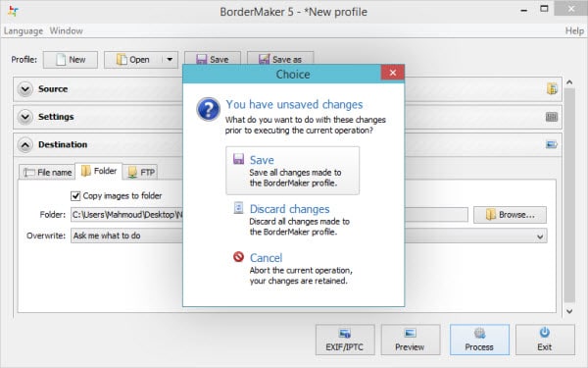Maximize the BorderMaker window
This screenshot has height=368, width=588.
544,9
